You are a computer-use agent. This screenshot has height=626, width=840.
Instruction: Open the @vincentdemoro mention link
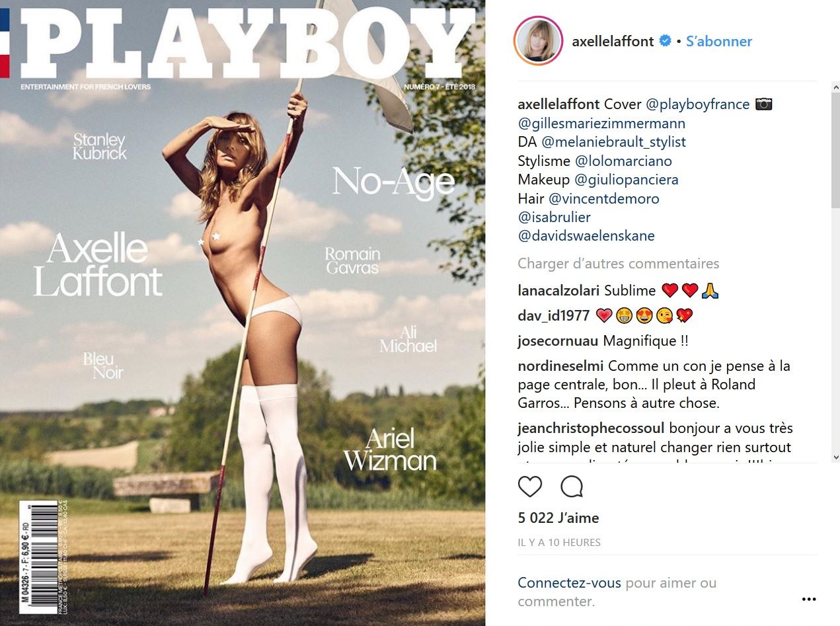[603, 198]
